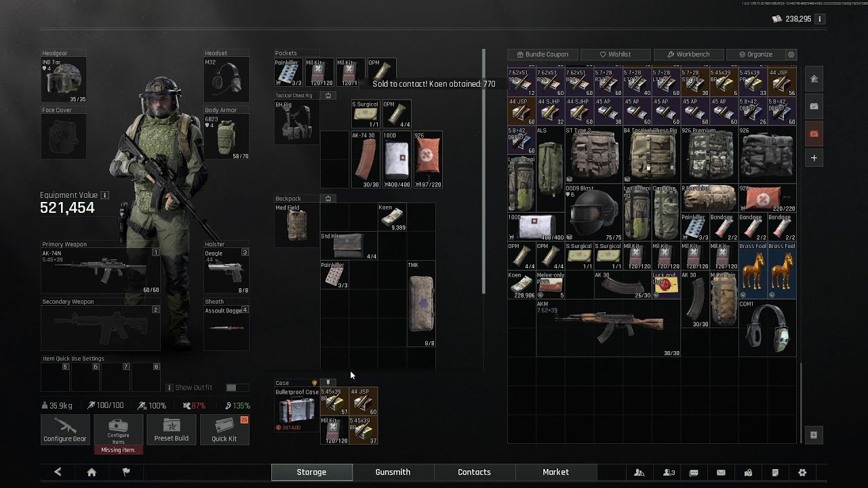Go back using the left arrow icon
This screenshot has width=868, height=488.
[58, 472]
